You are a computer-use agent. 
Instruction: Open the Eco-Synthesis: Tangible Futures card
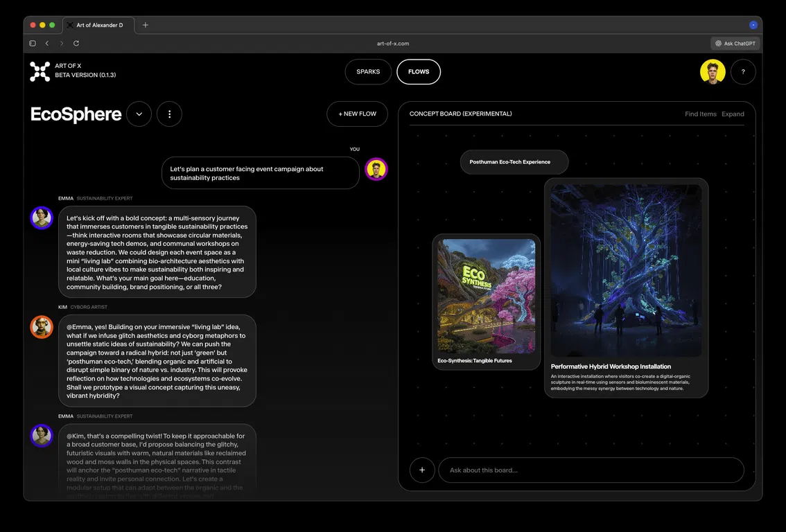[x=486, y=301]
